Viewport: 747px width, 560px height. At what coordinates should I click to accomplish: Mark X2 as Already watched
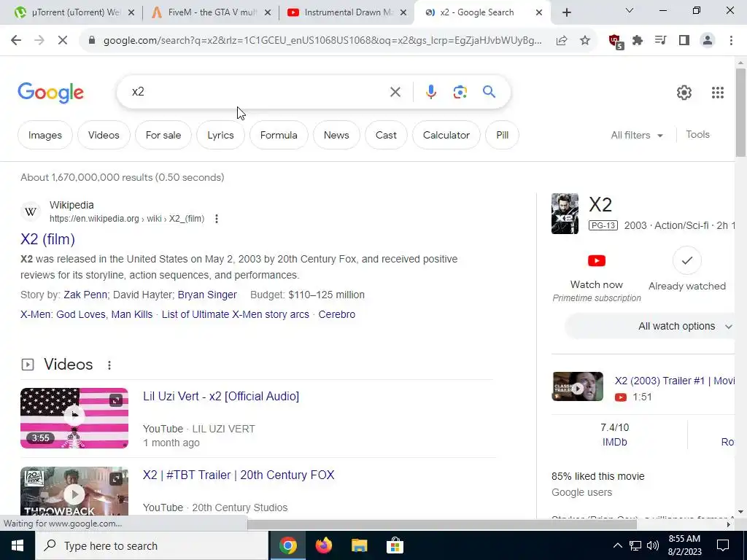coord(686,260)
